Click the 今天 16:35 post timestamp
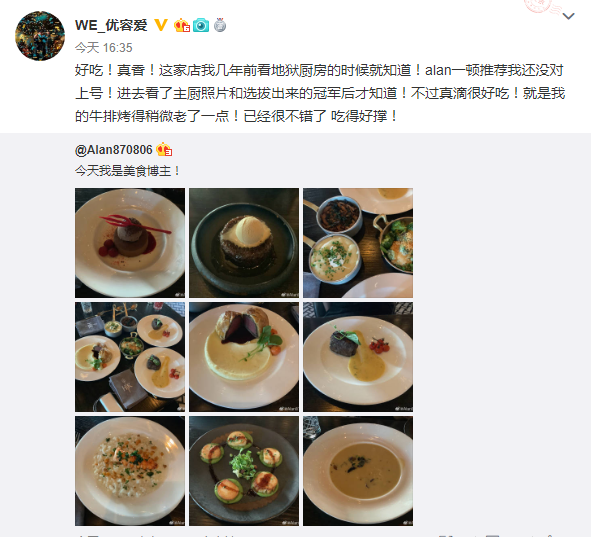The height and width of the screenshot is (537, 591). (104, 48)
